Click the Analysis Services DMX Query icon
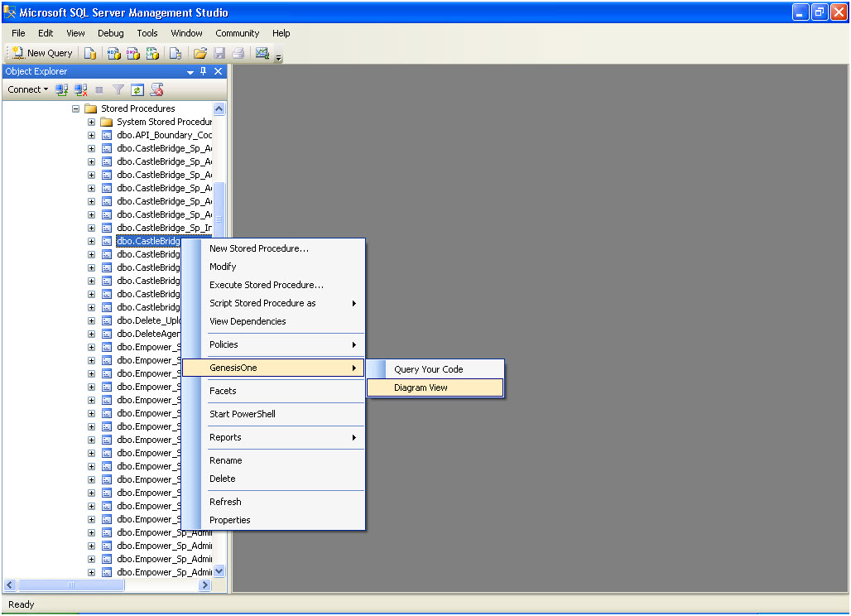The image size is (851, 616). coord(133,53)
